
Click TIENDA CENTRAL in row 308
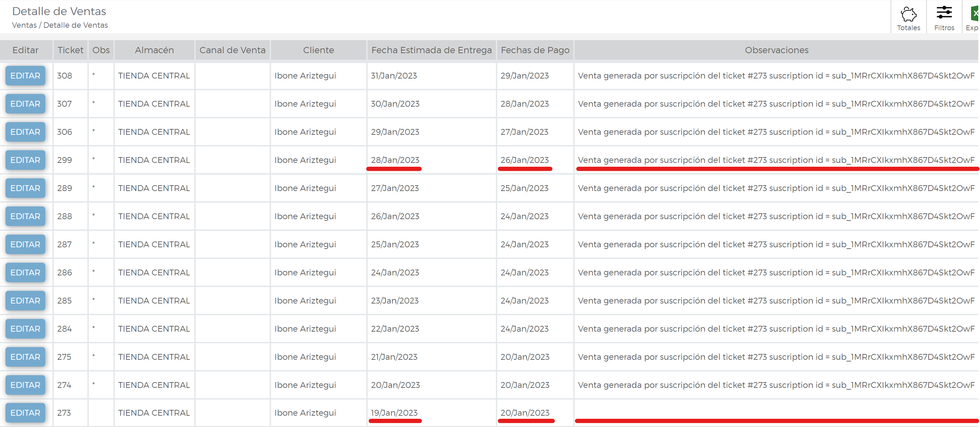(x=154, y=76)
